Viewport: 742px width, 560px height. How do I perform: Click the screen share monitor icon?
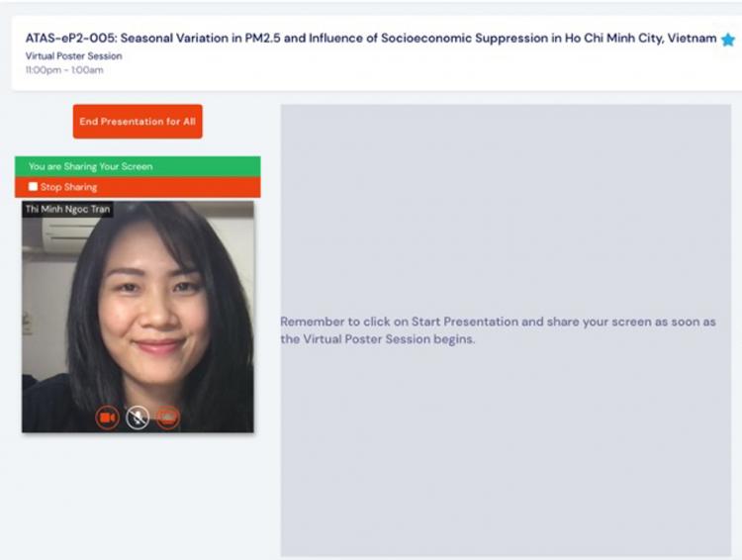pyautogui.click(x=167, y=418)
